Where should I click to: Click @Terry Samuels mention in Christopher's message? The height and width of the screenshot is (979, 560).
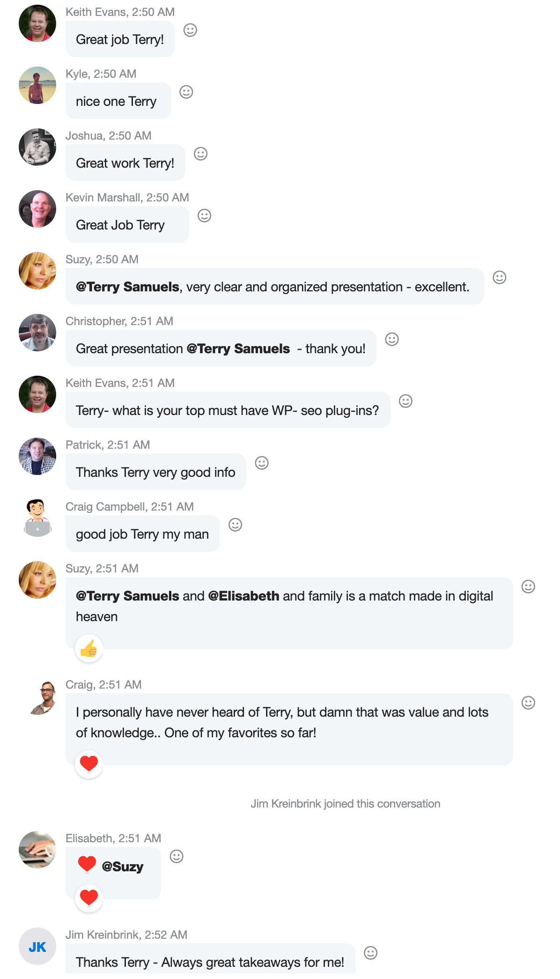click(x=238, y=349)
